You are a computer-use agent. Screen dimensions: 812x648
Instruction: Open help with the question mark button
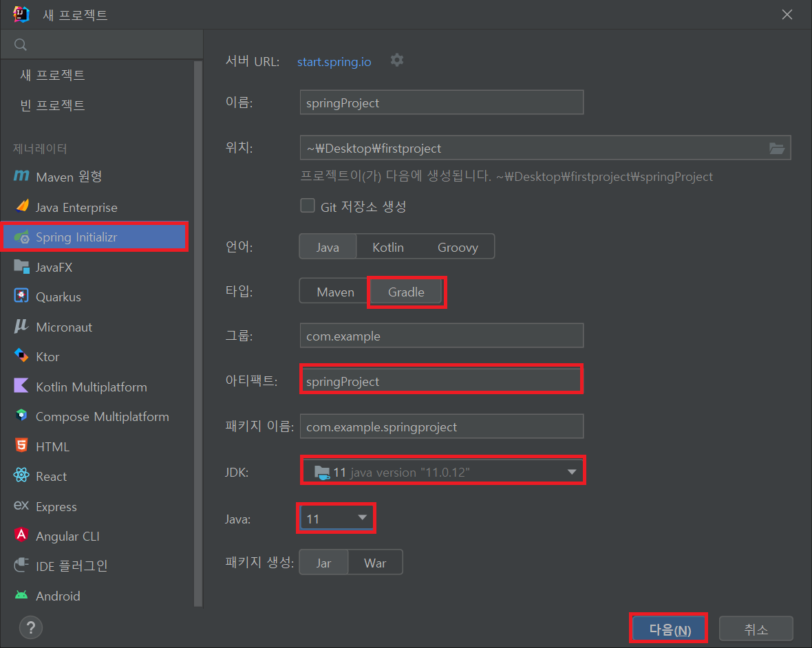point(31,628)
